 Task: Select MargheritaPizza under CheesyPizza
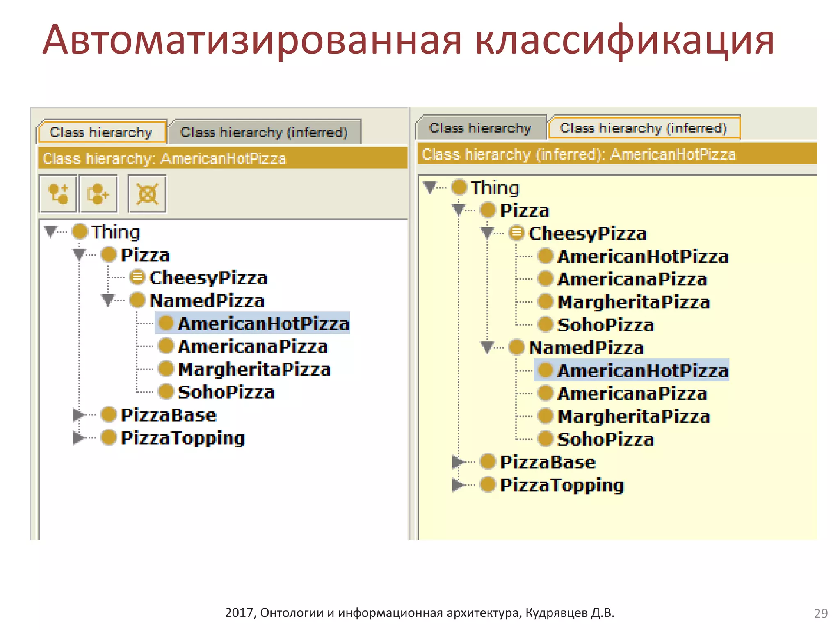coord(634,302)
